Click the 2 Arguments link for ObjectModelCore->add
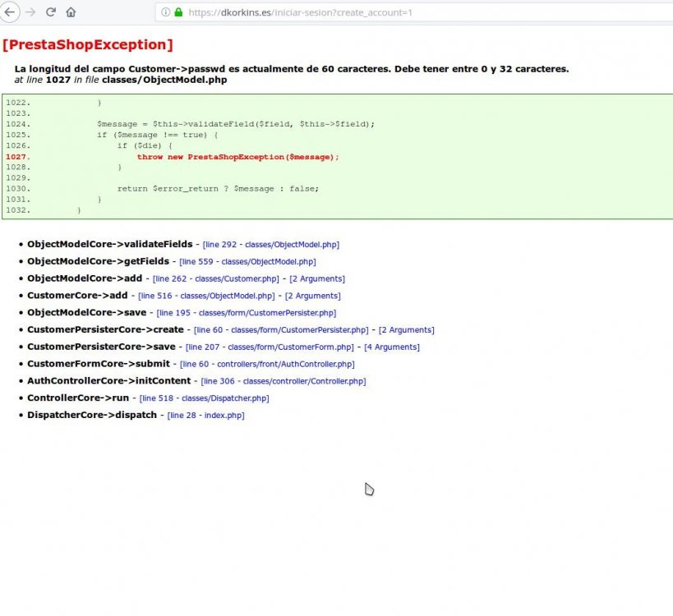 coord(317,278)
